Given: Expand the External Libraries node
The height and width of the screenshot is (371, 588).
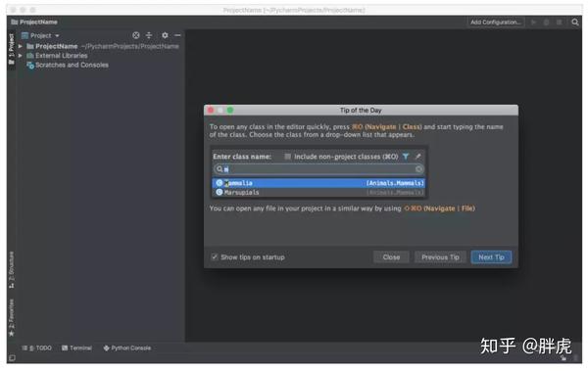Looking at the screenshot, I should 21,56.
